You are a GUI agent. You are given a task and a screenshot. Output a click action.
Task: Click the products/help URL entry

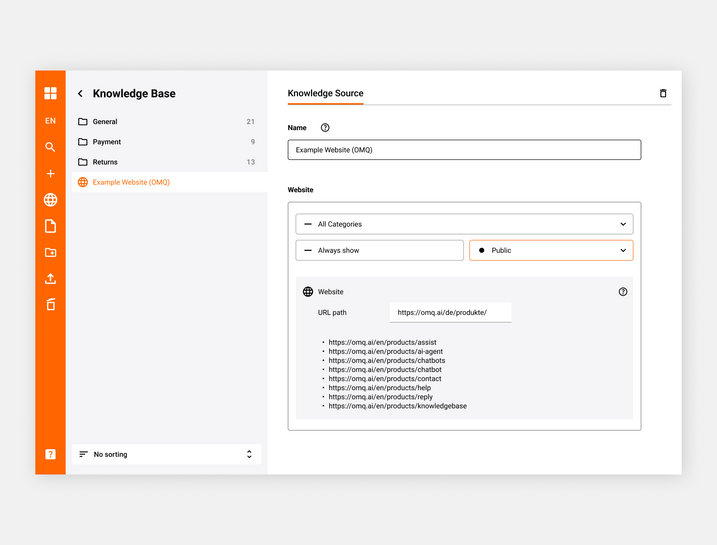tap(380, 388)
